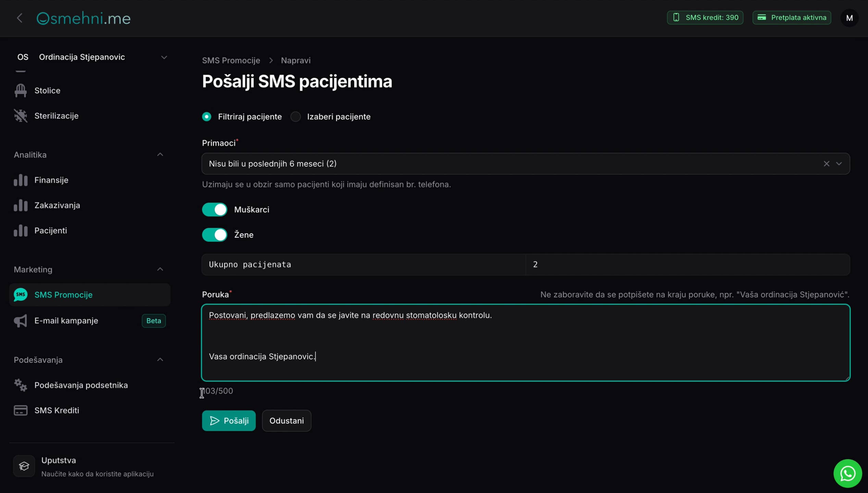Click the E-mail kampanje megaphone icon
The image size is (868, 493).
click(21, 320)
